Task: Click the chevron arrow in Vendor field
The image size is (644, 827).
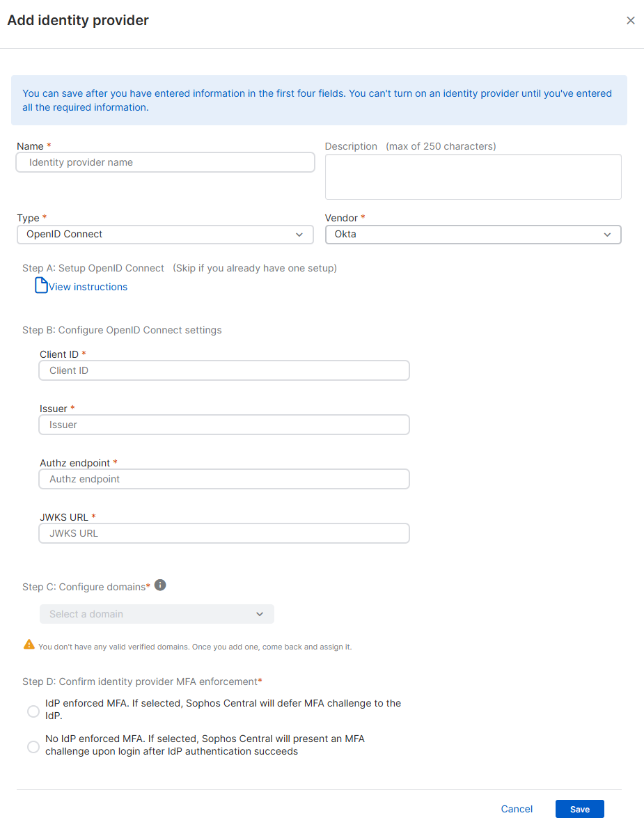Action: [608, 235]
